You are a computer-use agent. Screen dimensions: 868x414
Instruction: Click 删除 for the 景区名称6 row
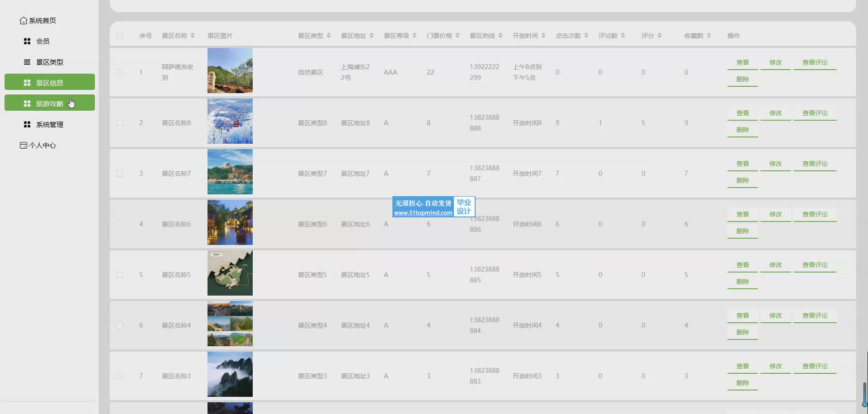(x=742, y=231)
